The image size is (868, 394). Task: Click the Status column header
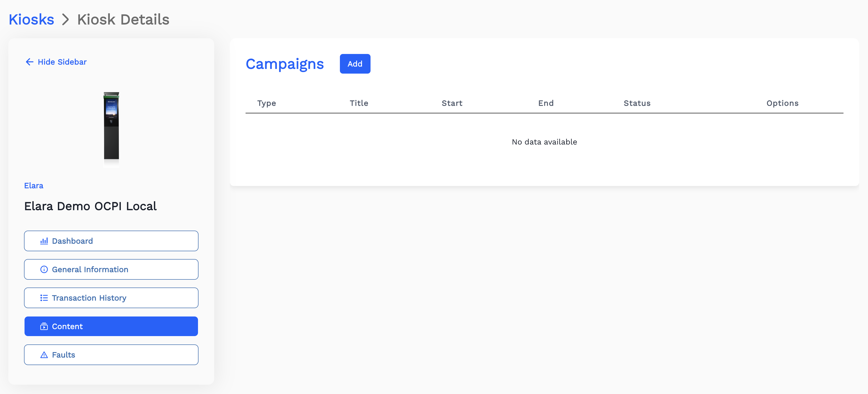tap(637, 103)
